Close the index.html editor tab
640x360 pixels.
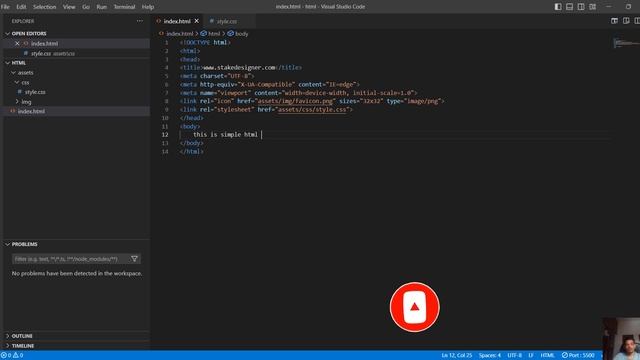point(197,21)
